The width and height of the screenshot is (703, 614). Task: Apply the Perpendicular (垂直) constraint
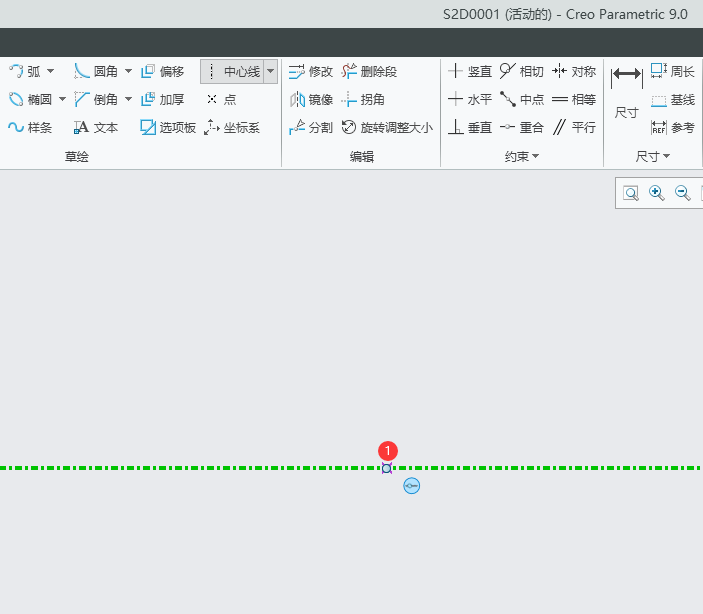coord(470,128)
